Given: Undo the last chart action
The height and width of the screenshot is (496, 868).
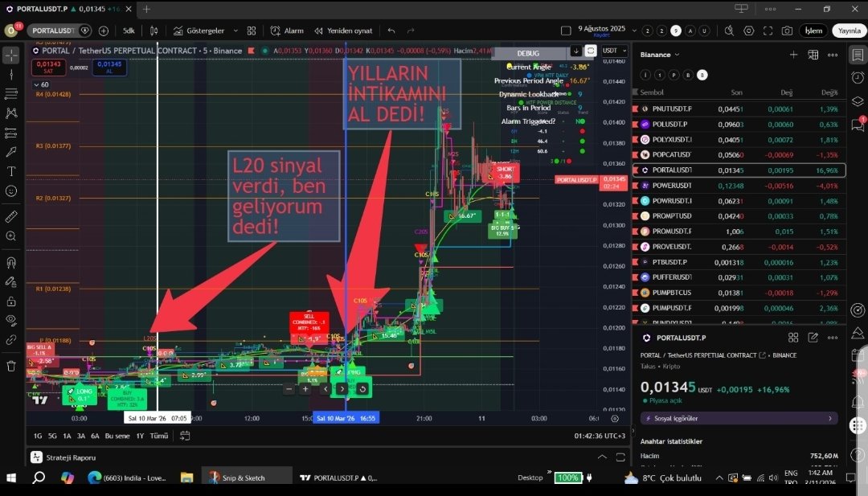Looking at the screenshot, I should (391, 31).
